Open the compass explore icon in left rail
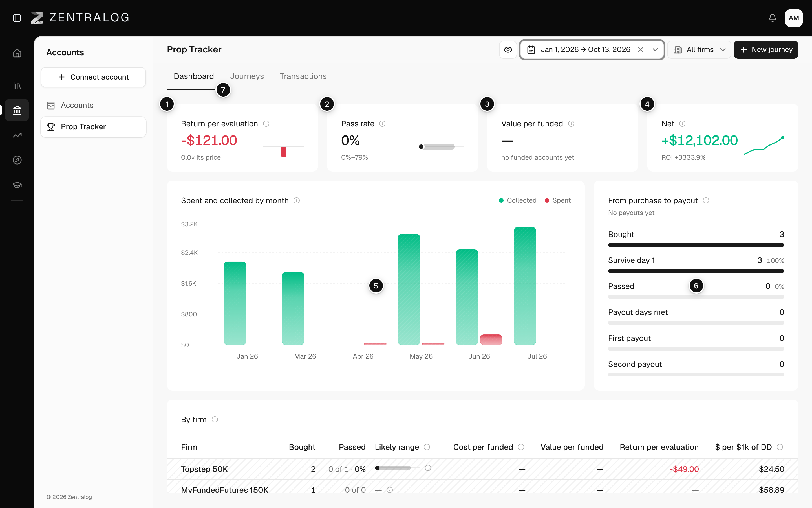The height and width of the screenshot is (508, 812). 17,160
